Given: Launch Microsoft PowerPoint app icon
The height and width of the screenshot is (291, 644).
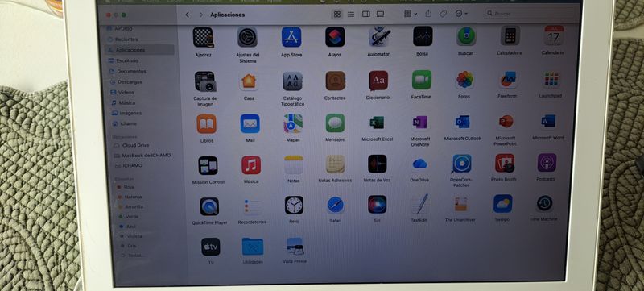Looking at the screenshot, I should click(506, 121).
